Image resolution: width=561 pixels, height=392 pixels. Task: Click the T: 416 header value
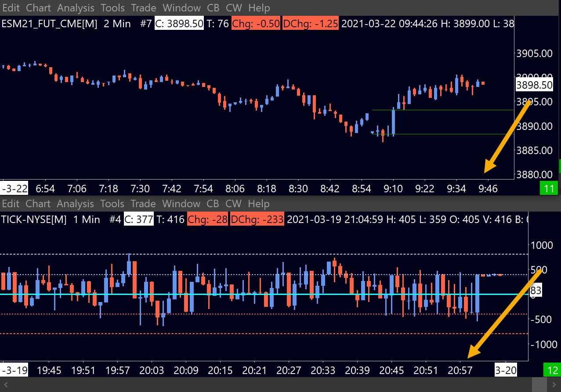point(170,219)
